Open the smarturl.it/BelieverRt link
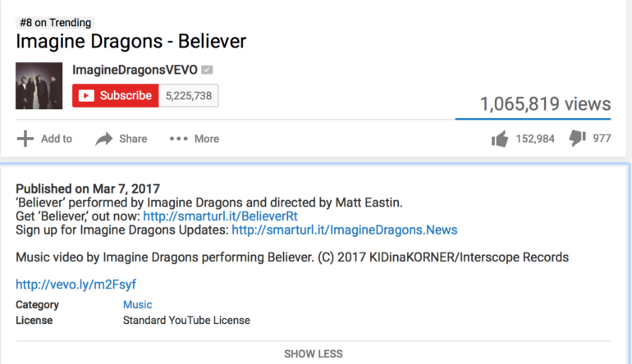 click(x=220, y=216)
